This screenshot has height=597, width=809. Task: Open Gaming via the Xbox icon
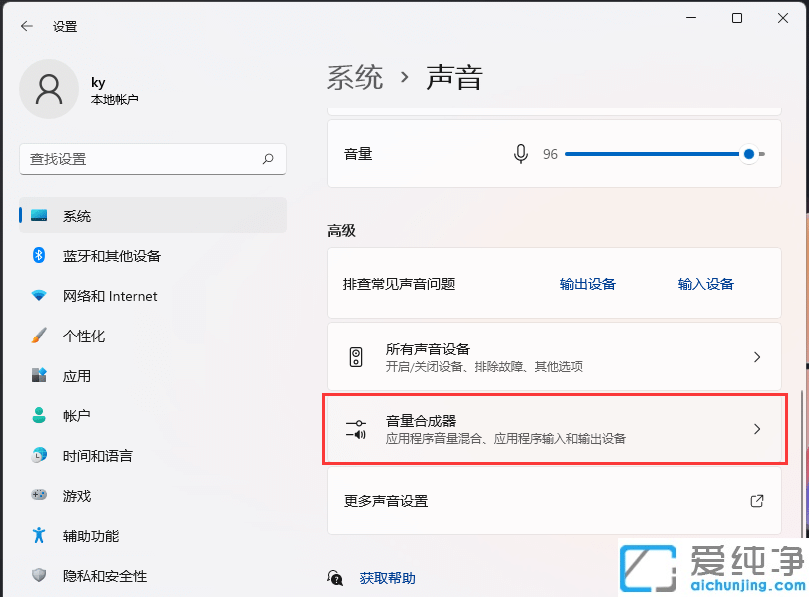[x=37, y=495]
